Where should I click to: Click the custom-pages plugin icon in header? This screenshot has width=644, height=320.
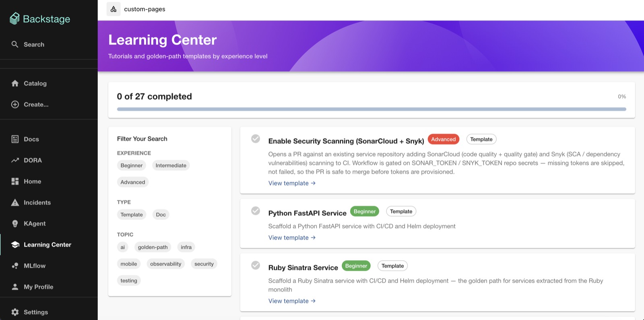[x=114, y=9]
